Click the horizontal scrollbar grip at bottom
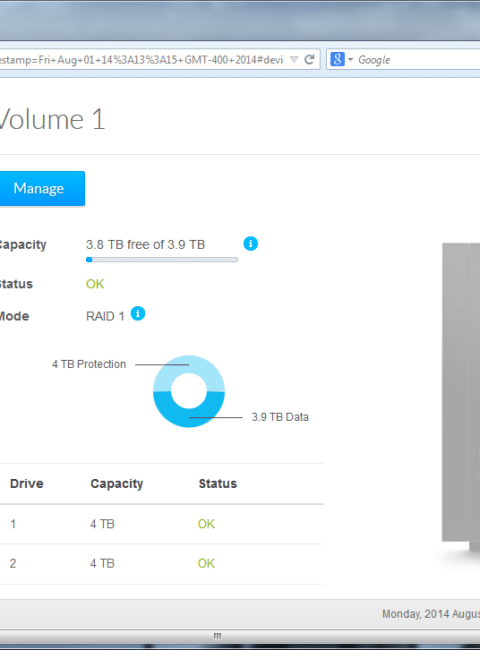 [x=217, y=635]
